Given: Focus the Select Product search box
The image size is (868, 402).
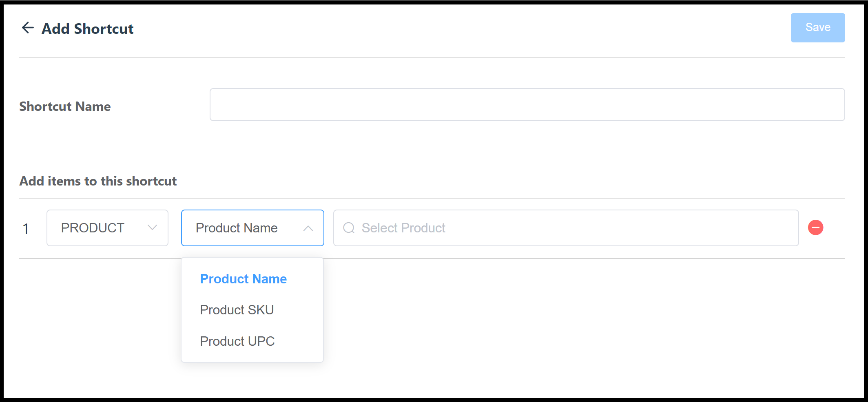Looking at the screenshot, I should click(x=563, y=228).
